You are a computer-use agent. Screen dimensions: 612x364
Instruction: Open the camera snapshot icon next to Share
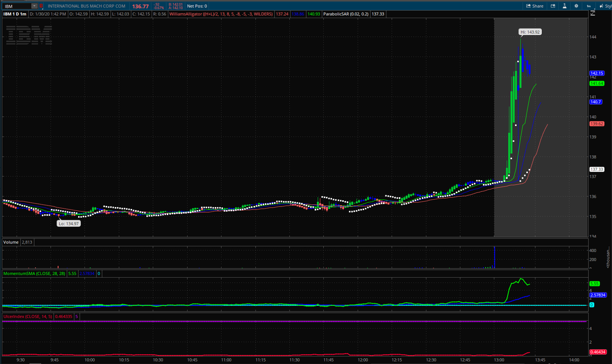tap(552, 6)
